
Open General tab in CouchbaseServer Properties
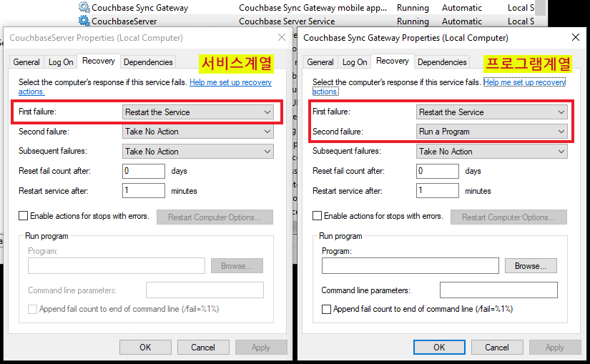click(x=26, y=62)
